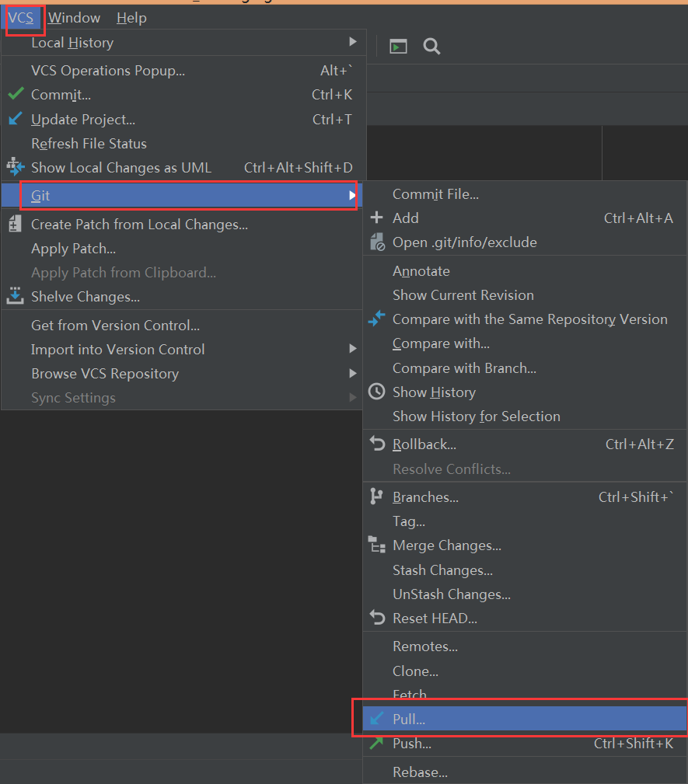Screen dimensions: 688x784
Task: Select Browse VCS Repository
Action: pos(182,374)
